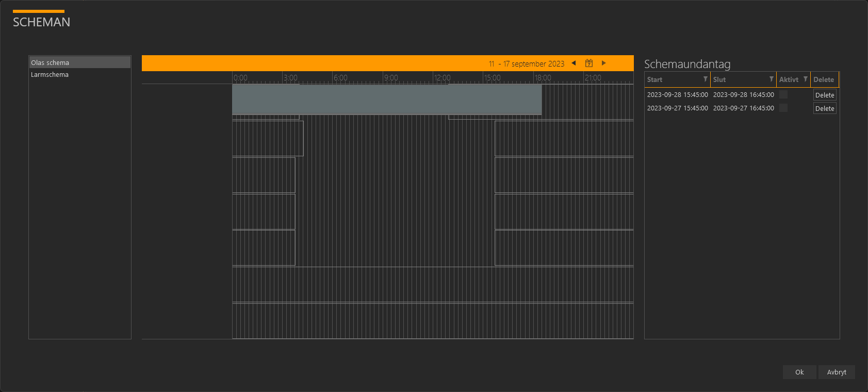Viewport: 868px width, 392px height.
Task: Confirm the dialog with the Ok button
Action: tap(799, 372)
